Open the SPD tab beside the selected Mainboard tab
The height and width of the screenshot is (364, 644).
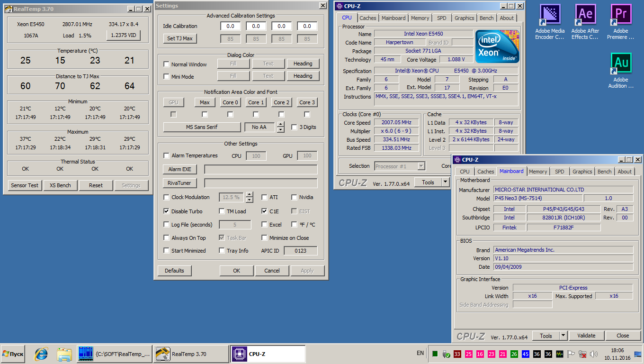[560, 172]
